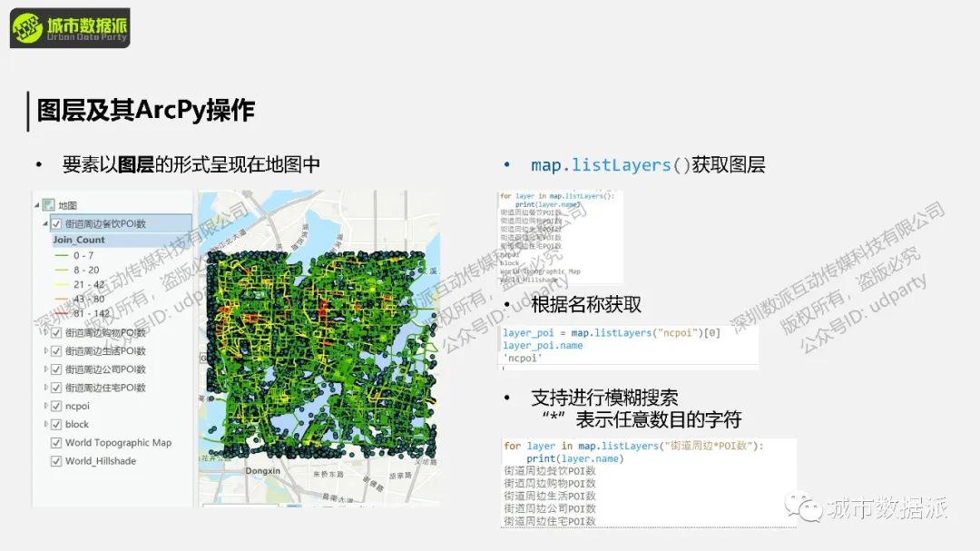Click the 81 - 142 red line symbol
The image size is (980, 551).
(62, 313)
